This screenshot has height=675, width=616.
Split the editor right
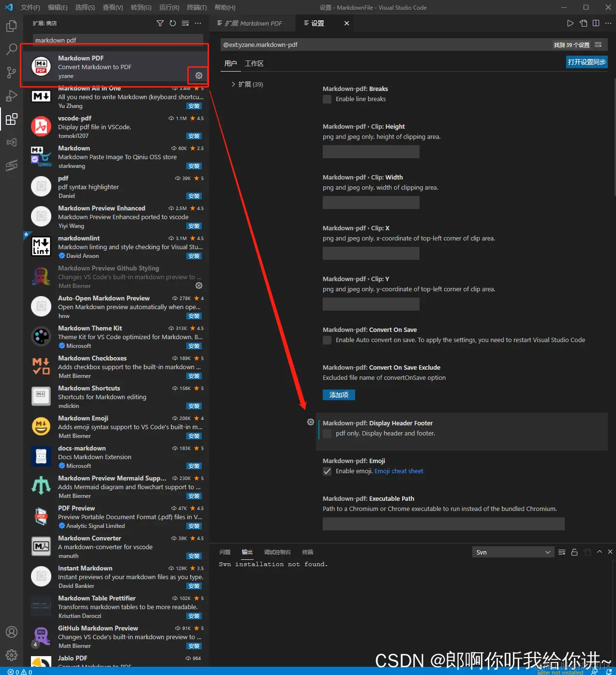click(x=596, y=23)
